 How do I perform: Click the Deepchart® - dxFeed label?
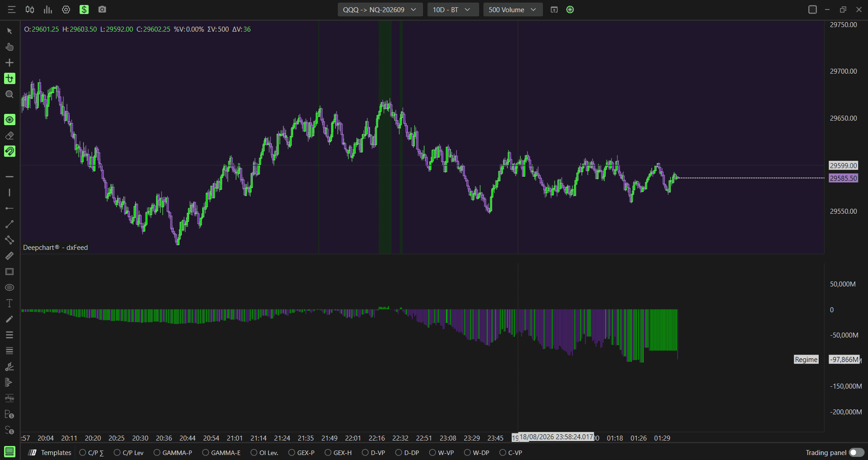tap(56, 248)
